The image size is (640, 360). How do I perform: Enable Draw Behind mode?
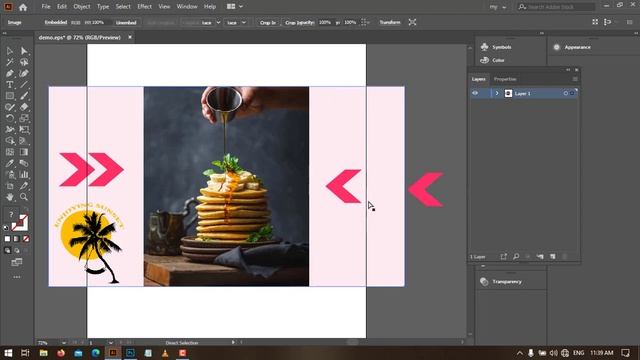point(17,250)
